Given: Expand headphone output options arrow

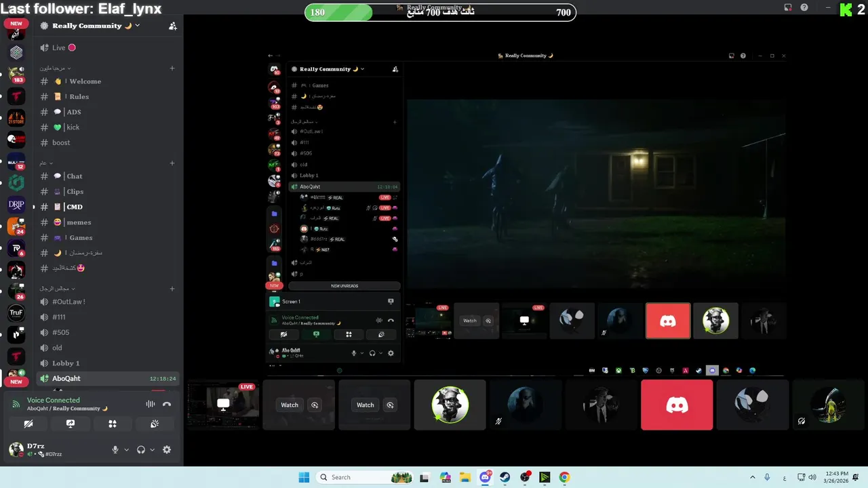Looking at the screenshot, I should pyautogui.click(x=152, y=449).
